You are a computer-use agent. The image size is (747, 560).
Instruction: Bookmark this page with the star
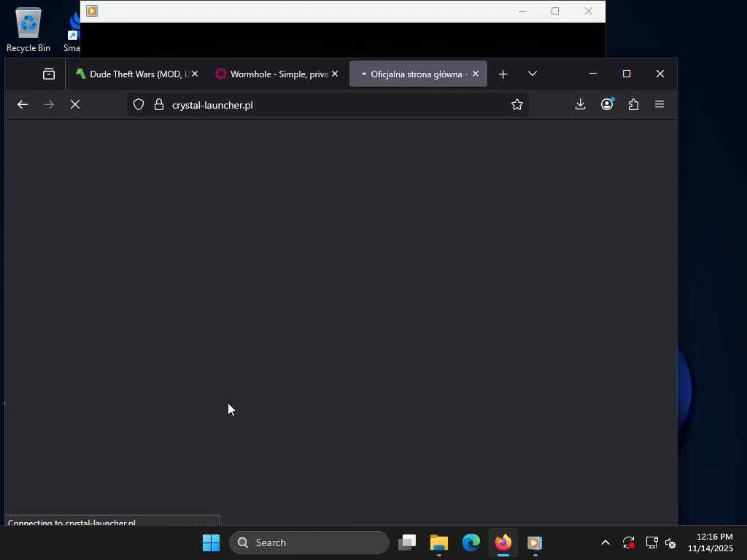tap(517, 104)
